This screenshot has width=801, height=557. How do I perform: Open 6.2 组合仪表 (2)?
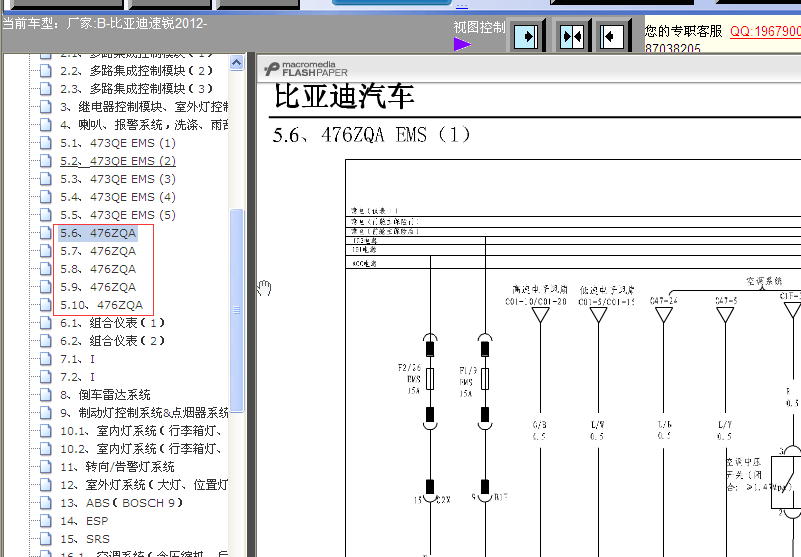(112, 341)
